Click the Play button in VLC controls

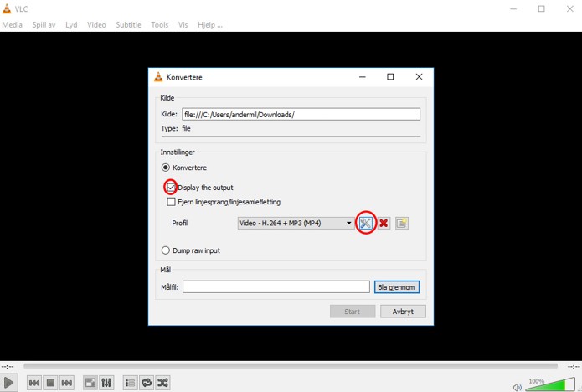pyautogui.click(x=9, y=382)
